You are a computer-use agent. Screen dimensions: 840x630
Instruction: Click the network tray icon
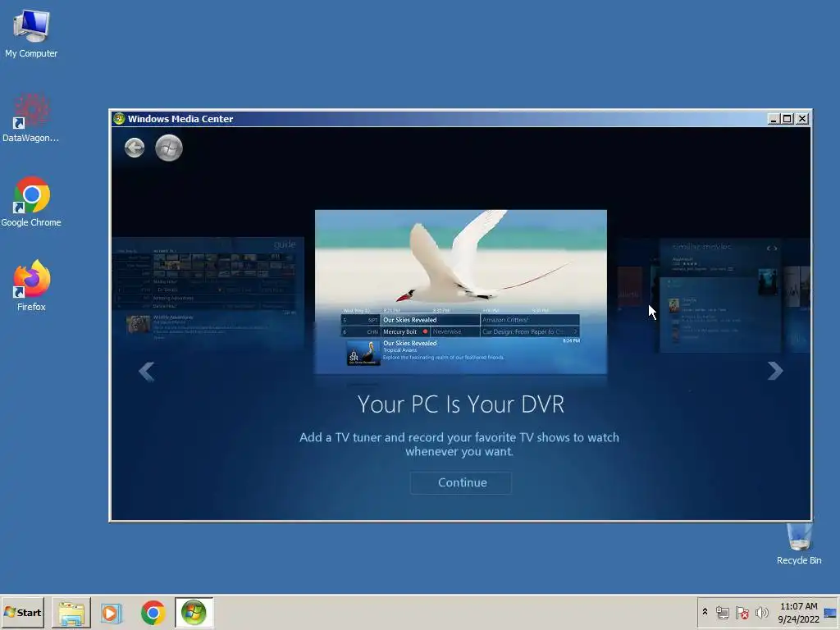coord(723,613)
